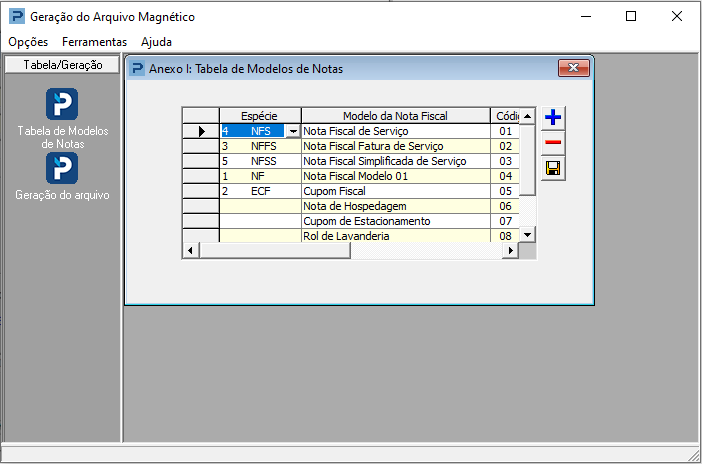Expand the Espécie NFS dropdown arrow

click(x=293, y=131)
